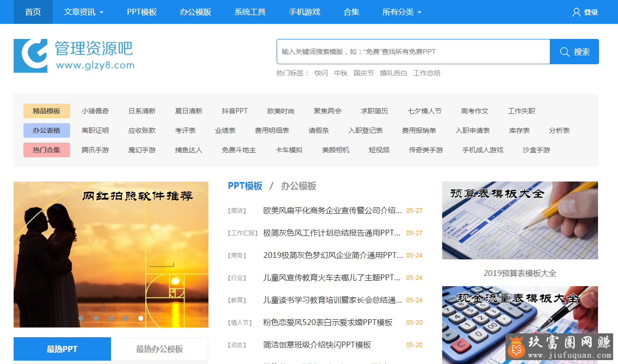This screenshot has height=364, width=618.
Task: Open the 手机游戏 nav item
Action: point(304,12)
